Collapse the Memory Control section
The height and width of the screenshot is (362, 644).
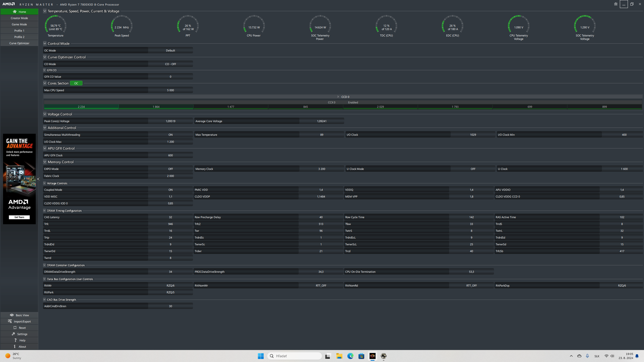(45, 162)
